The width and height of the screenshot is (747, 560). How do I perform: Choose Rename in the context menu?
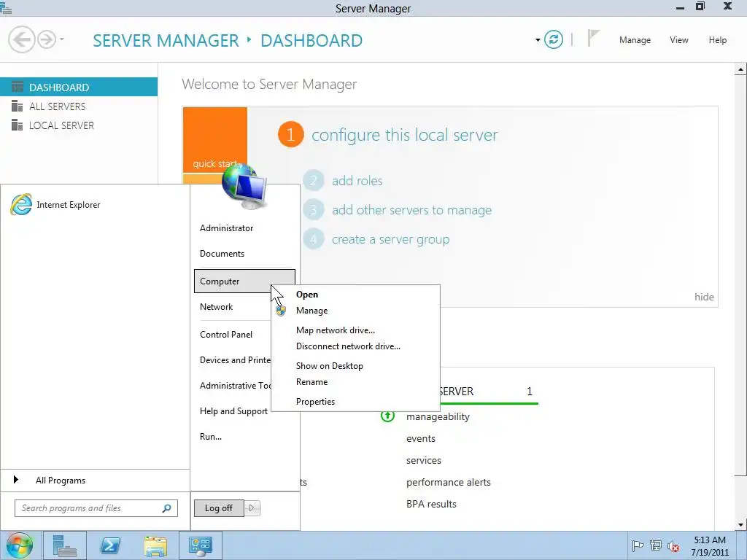(x=311, y=382)
